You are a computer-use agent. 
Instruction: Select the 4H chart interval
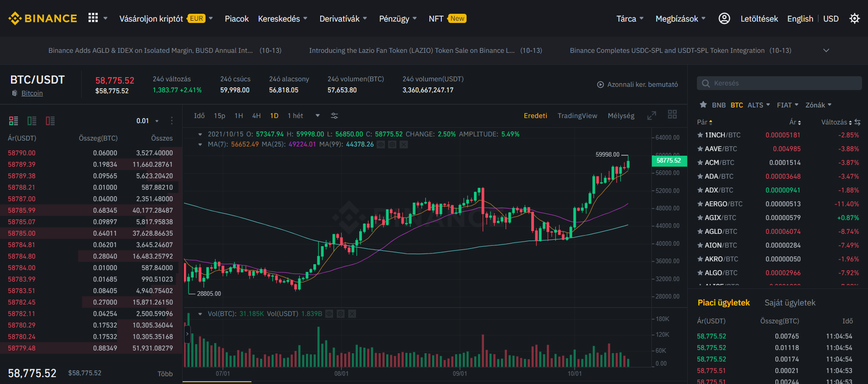point(256,116)
